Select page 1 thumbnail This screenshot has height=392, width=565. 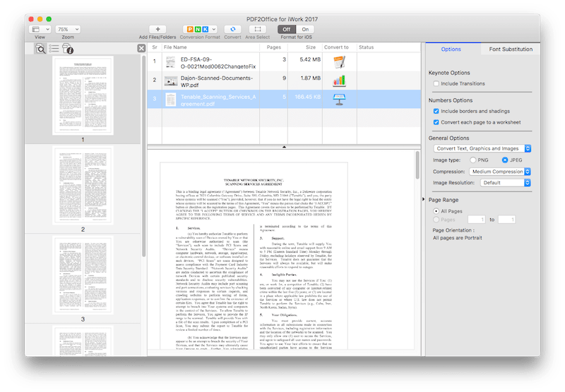pyautogui.click(x=83, y=95)
